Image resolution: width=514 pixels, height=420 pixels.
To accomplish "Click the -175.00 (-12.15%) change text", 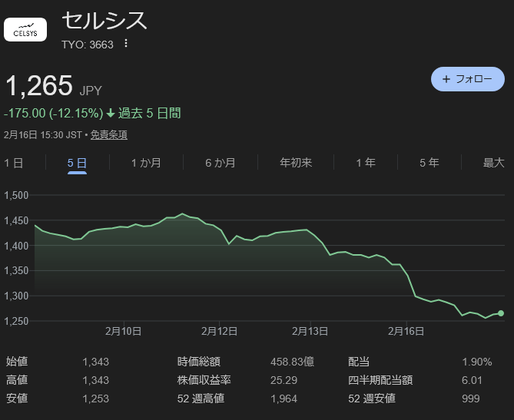I will (54, 114).
